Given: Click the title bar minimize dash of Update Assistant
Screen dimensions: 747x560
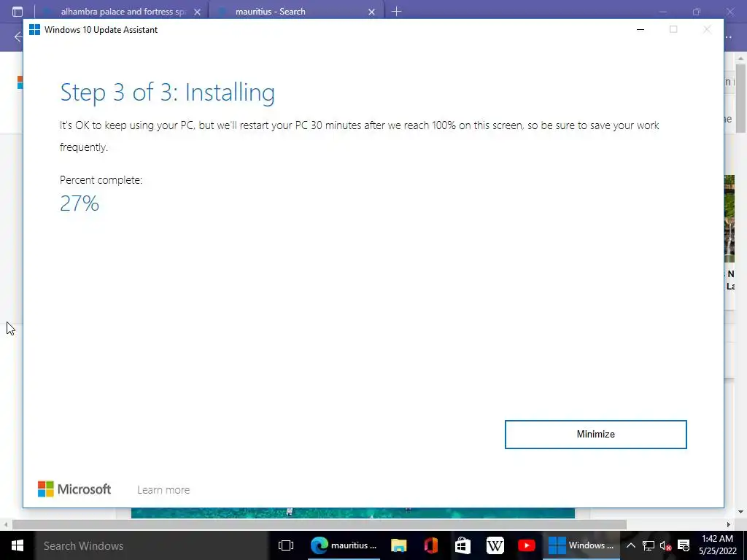Looking at the screenshot, I should (640, 29).
